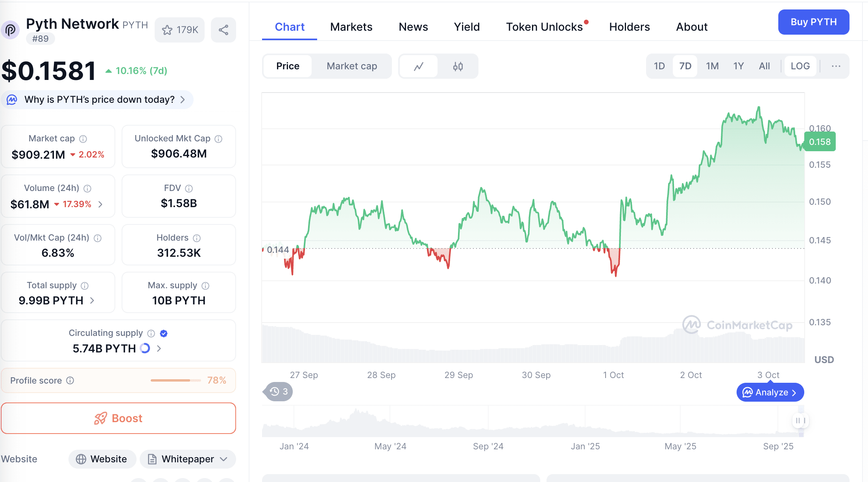Select the 1M time range

pyautogui.click(x=712, y=66)
